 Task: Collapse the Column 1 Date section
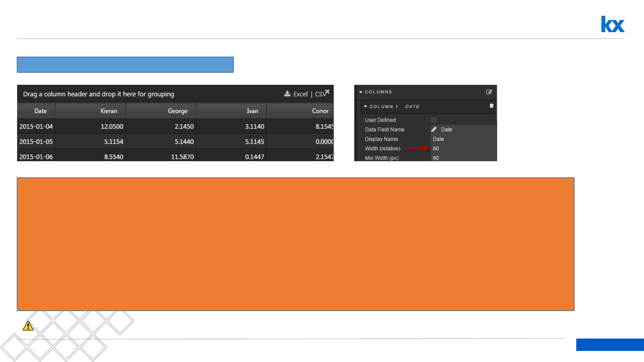pos(365,106)
